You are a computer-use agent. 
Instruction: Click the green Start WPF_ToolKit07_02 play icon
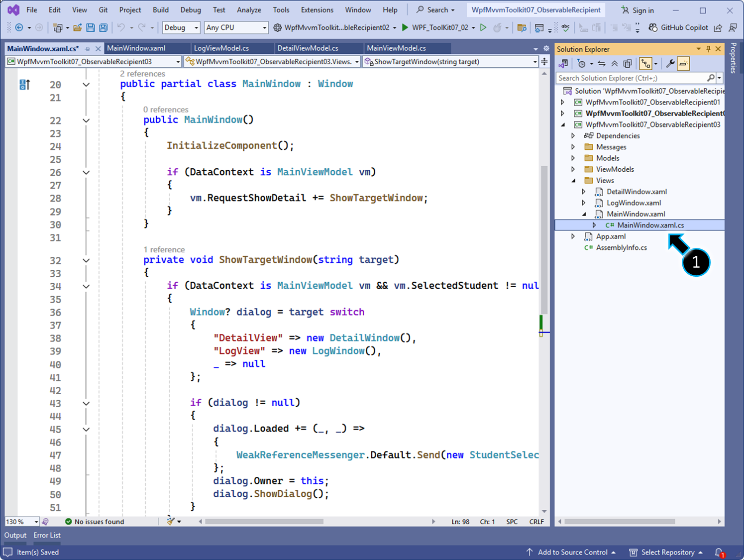[405, 27]
